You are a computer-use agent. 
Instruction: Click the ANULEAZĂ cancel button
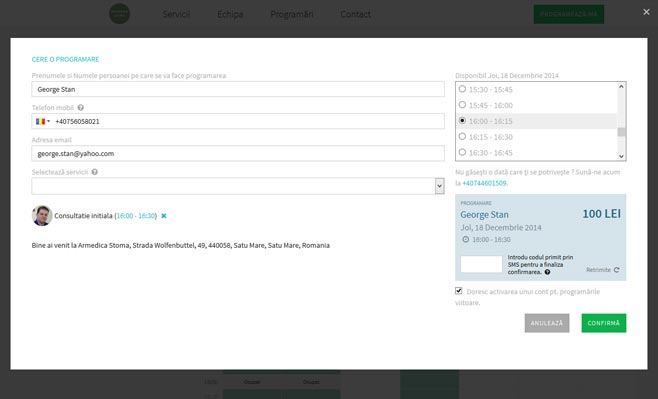point(547,323)
